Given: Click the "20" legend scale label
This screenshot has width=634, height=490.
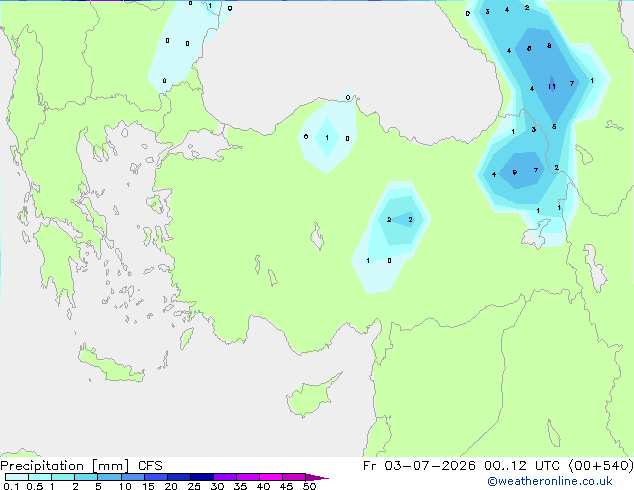Looking at the screenshot, I should tap(171, 486).
